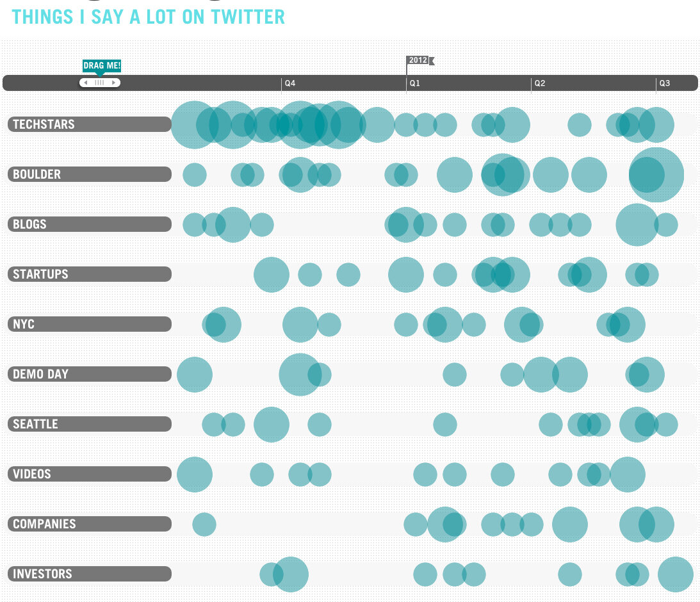Click the right arrow on the timeline slider handle

coord(114,83)
